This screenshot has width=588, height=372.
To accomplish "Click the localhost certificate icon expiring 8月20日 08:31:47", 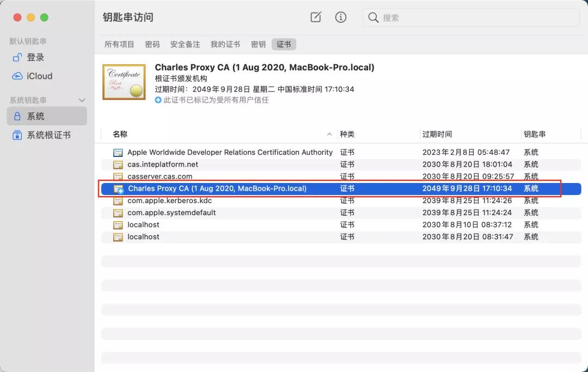I will coord(118,237).
